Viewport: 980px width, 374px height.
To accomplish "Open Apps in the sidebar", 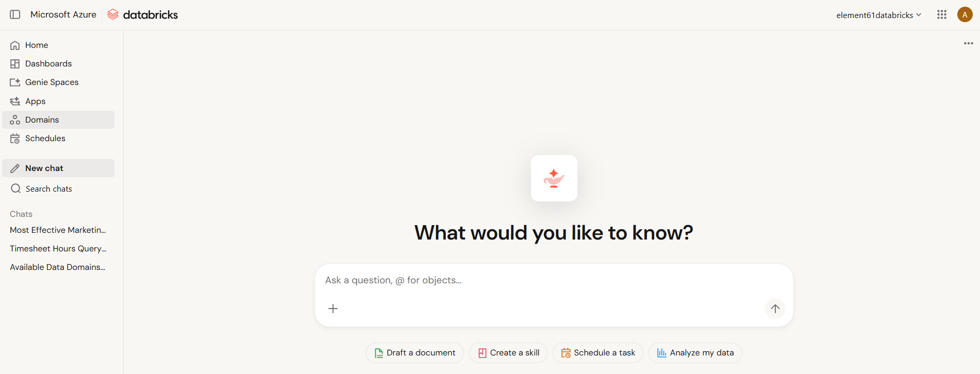I will pos(58,101).
